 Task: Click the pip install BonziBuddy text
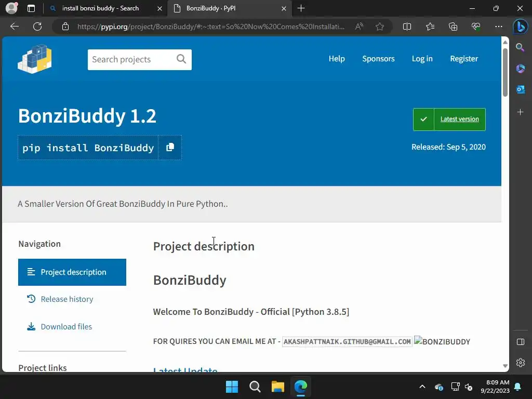click(88, 148)
